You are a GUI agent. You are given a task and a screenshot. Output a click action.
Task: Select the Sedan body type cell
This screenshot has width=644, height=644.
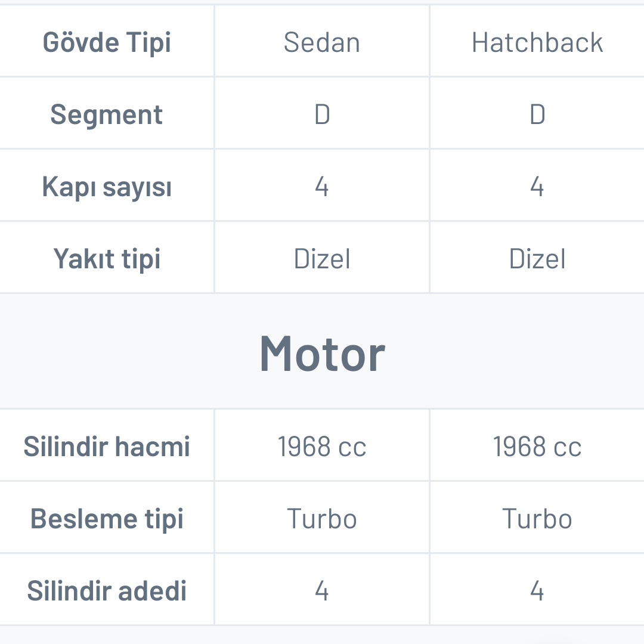[322, 43]
